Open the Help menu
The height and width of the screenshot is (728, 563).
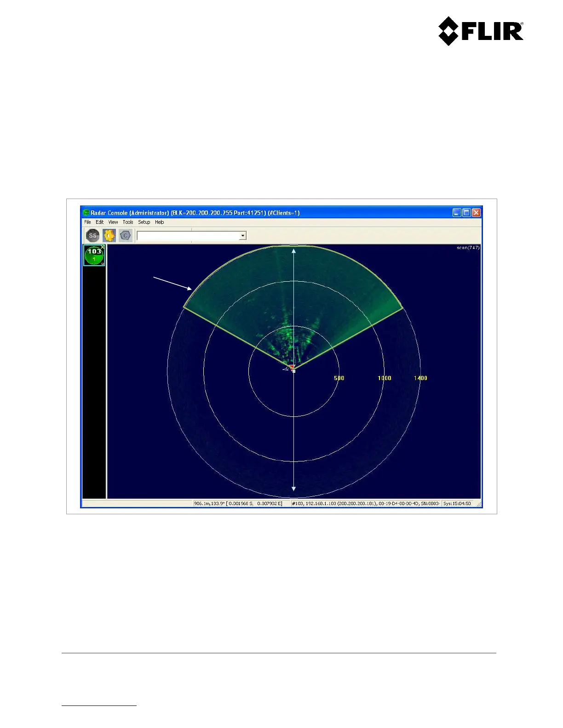(x=159, y=222)
